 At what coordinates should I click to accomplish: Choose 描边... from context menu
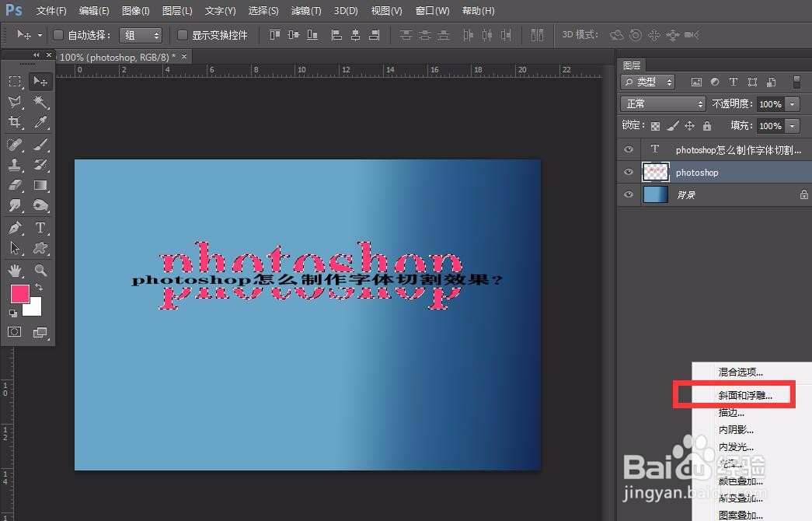click(731, 413)
